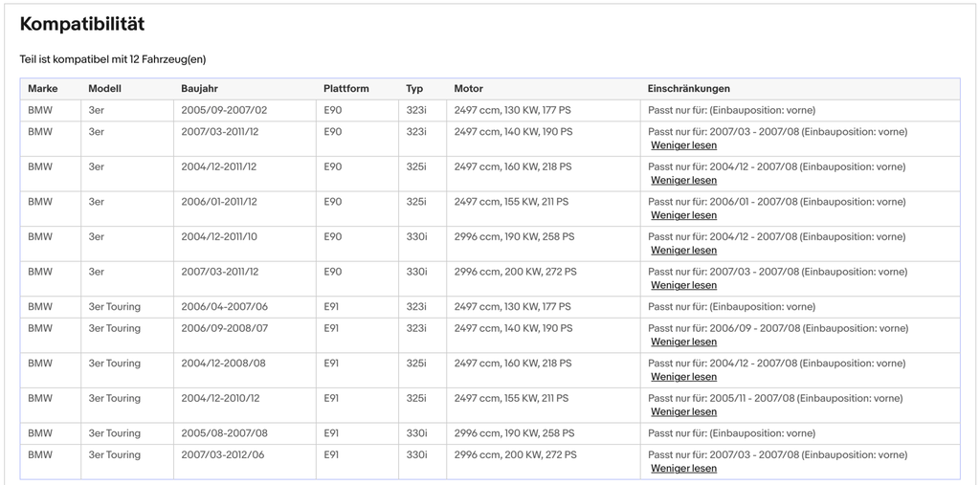Click Baujahr cell '2007/03-2012/06'
The image size is (980, 485).
pos(222,455)
